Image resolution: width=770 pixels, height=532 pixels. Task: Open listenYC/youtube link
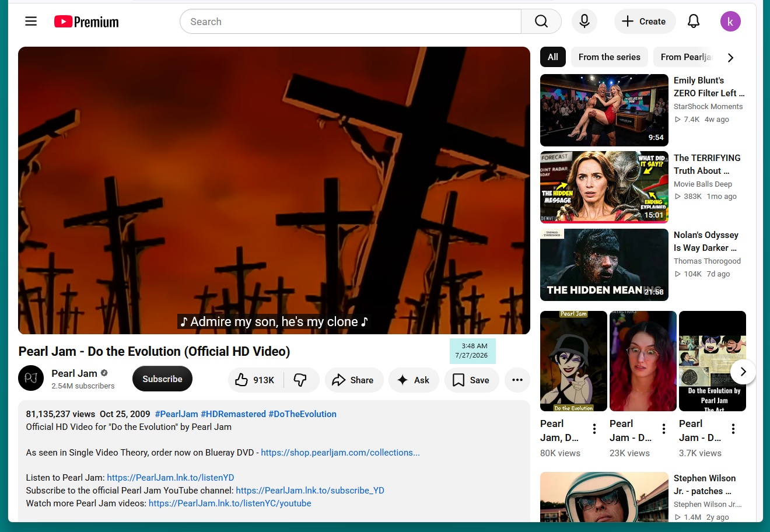[230, 503]
